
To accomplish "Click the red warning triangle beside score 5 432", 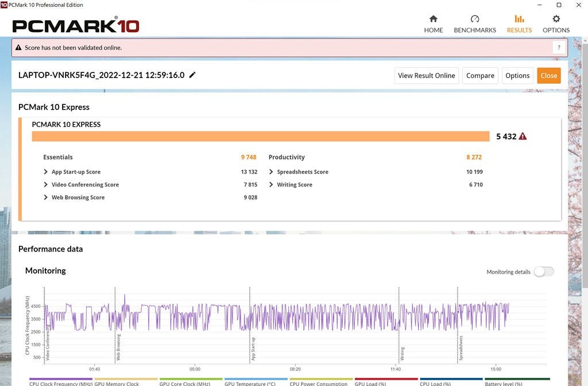I will click(523, 137).
